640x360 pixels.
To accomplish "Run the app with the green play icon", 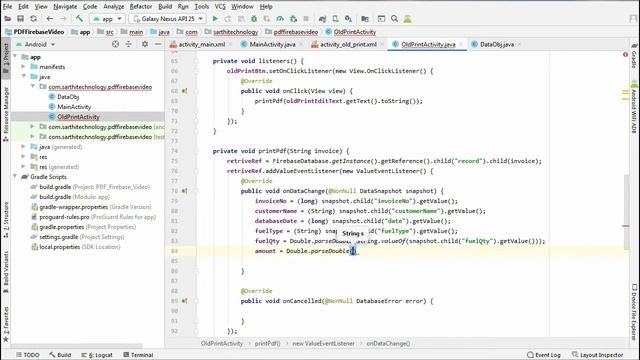I will click(215, 19).
